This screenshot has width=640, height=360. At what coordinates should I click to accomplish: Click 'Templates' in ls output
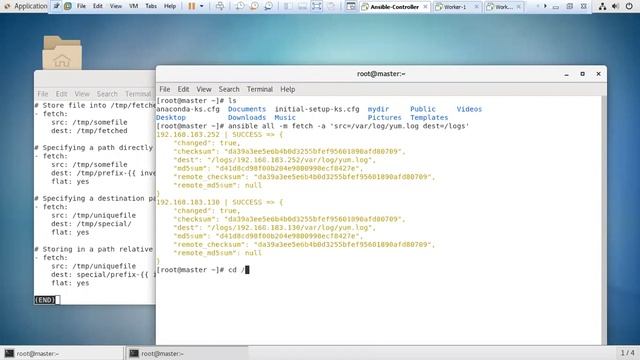(429, 118)
